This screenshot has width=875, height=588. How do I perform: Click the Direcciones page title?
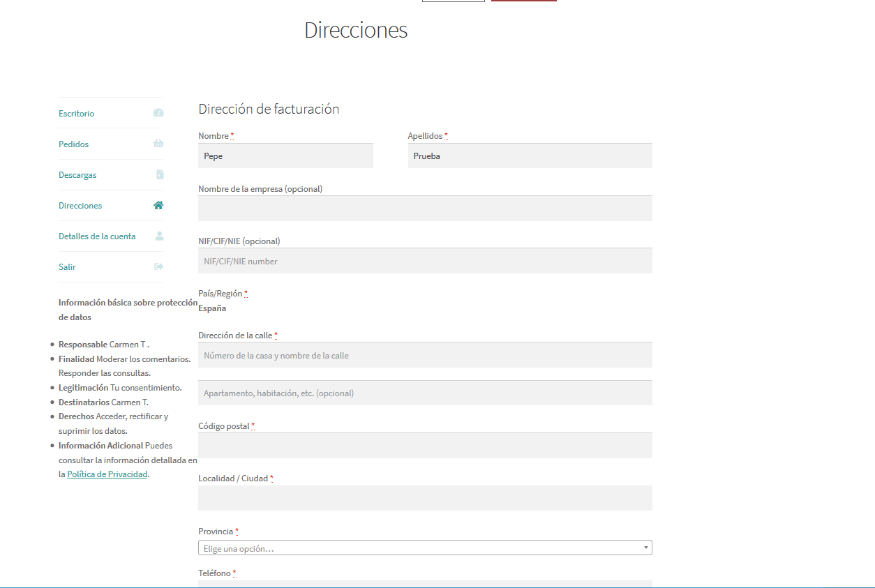356,30
